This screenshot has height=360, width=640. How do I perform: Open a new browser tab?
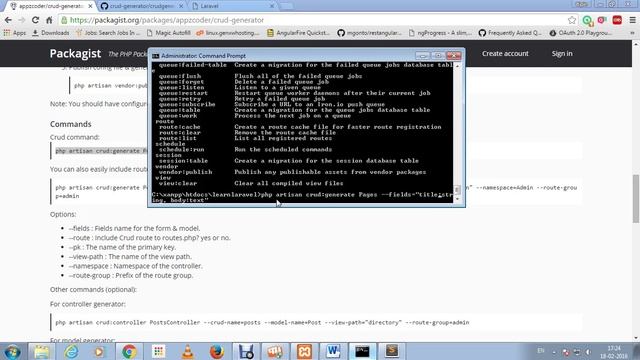click(287, 6)
